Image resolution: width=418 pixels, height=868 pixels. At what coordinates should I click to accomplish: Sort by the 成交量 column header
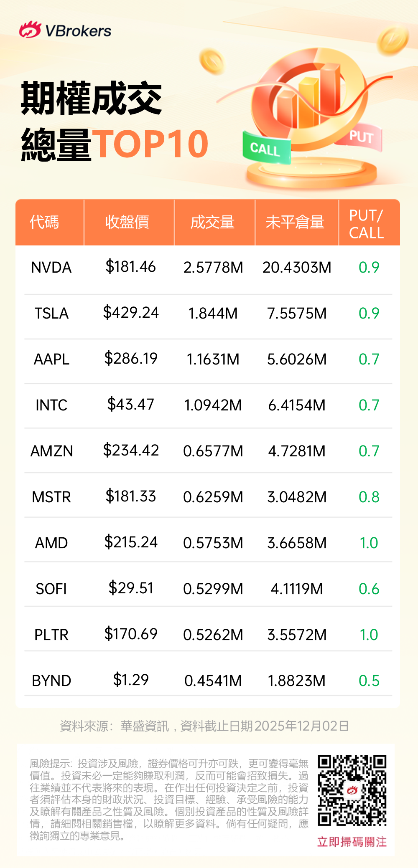click(213, 222)
